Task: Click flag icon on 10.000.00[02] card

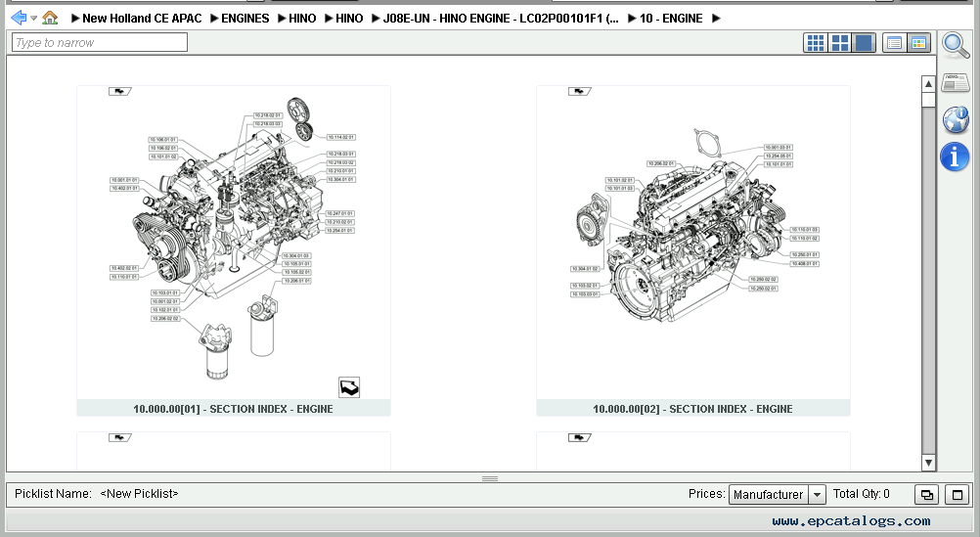Action: pyautogui.click(x=579, y=91)
